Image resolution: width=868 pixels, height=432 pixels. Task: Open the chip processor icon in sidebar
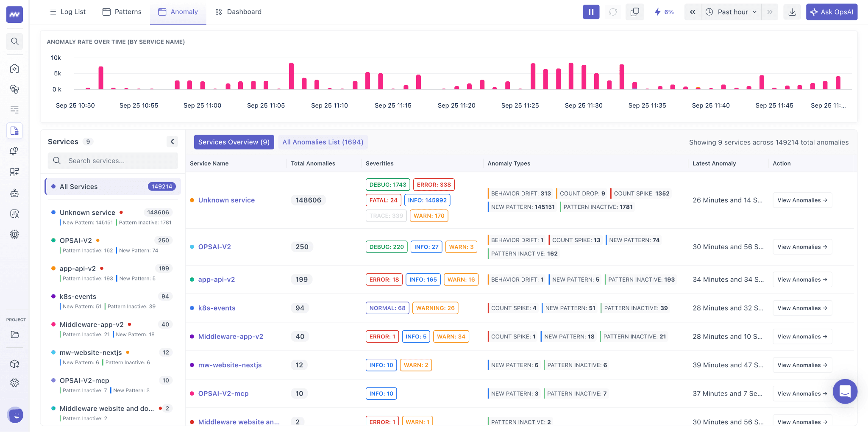coord(14,234)
